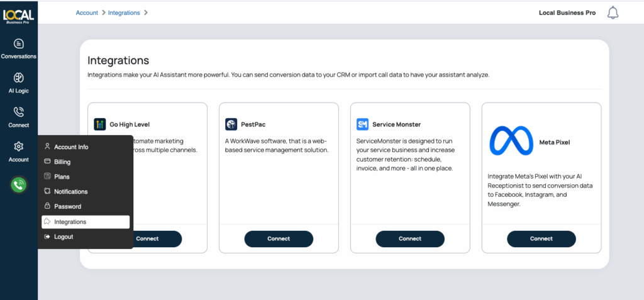Click the Service Monster card title
The image size is (644, 300).
tap(396, 124)
